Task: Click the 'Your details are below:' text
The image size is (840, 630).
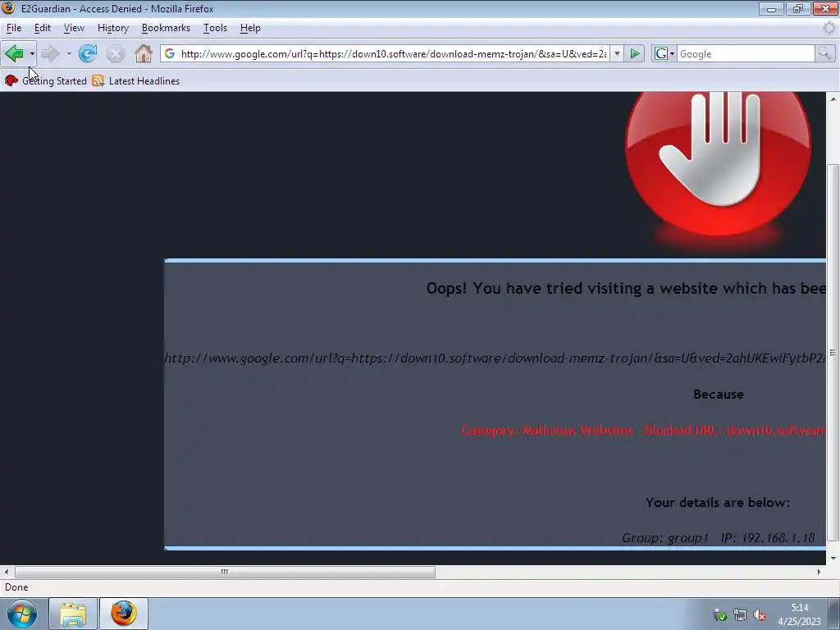Action: (x=718, y=503)
